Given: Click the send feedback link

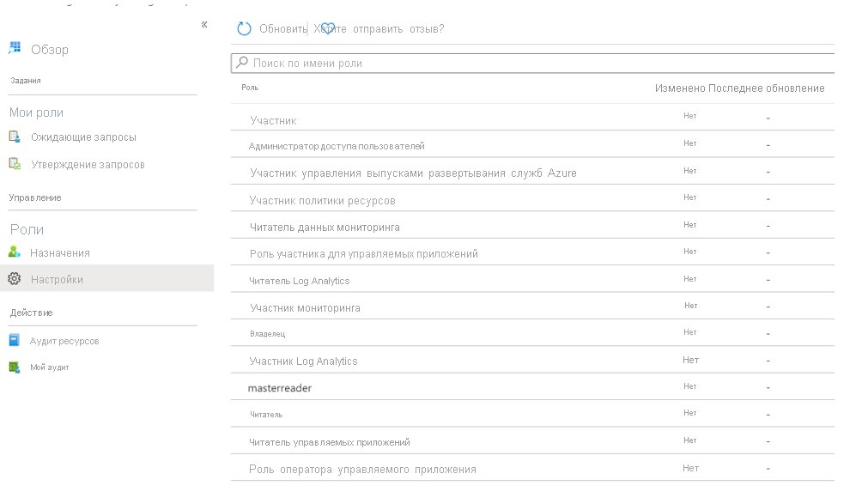Looking at the screenshot, I should tap(379, 29).
